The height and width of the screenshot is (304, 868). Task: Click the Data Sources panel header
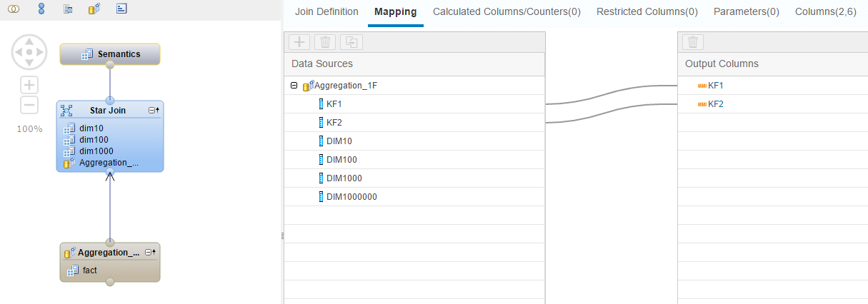point(414,64)
